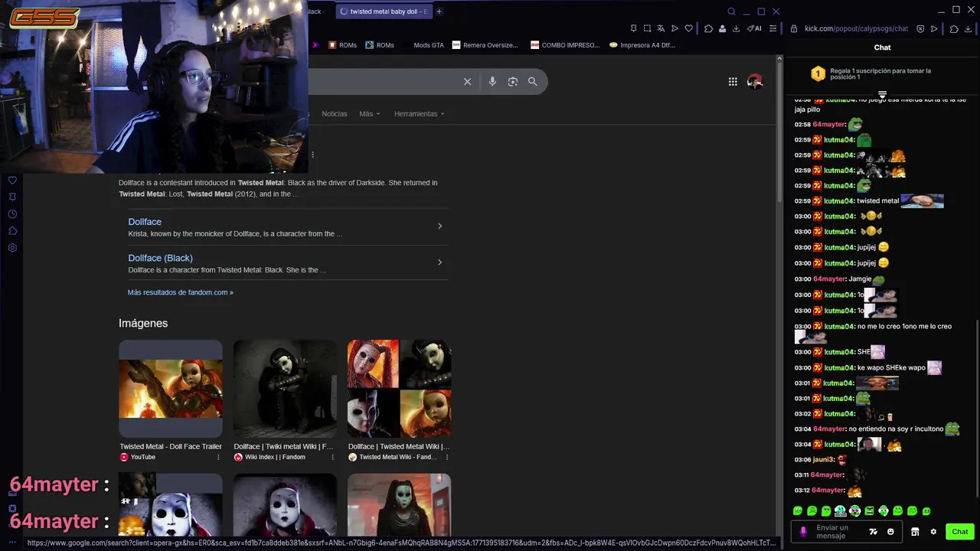Clear the Google search box text
This screenshot has height=551, width=980.
[467, 82]
